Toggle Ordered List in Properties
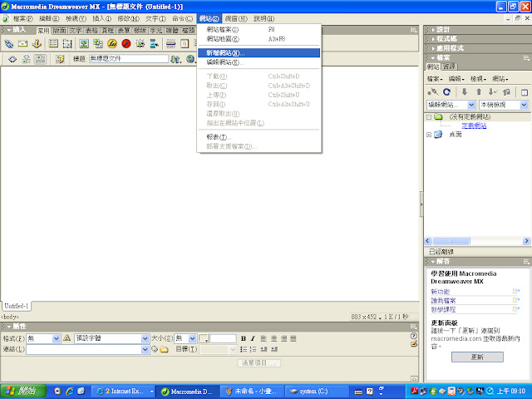Screen dimensions: 532x399 point(253,349)
